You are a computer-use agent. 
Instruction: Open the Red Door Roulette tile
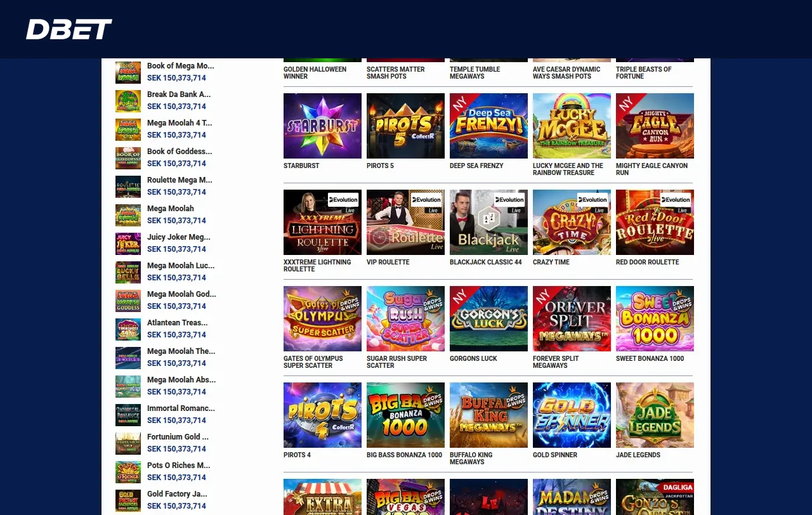(x=655, y=222)
